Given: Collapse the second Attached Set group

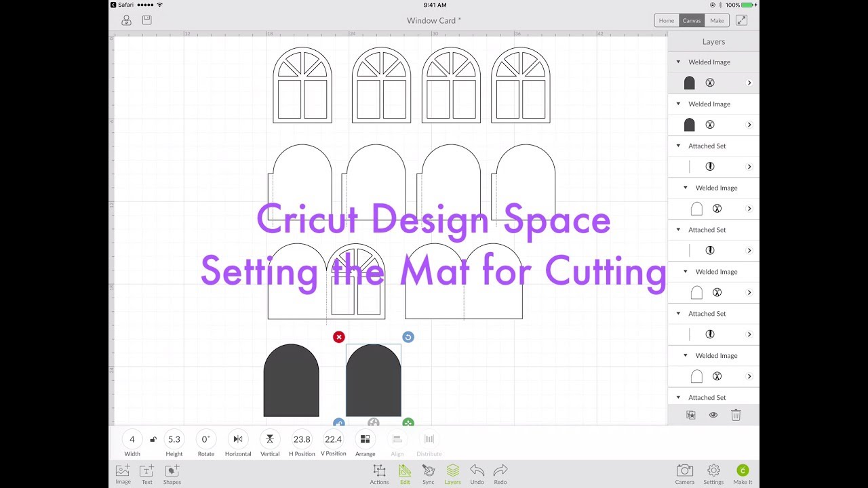Looking at the screenshot, I should [678, 230].
